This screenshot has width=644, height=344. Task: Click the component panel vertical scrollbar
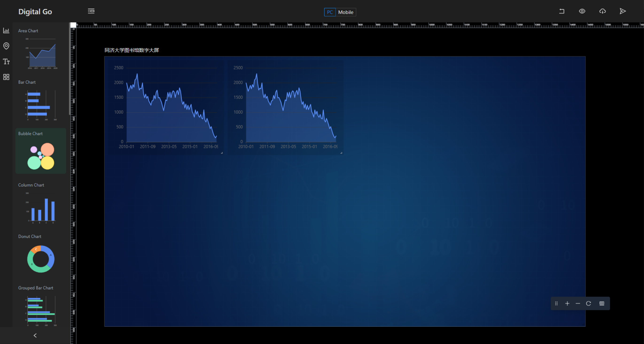(70, 69)
